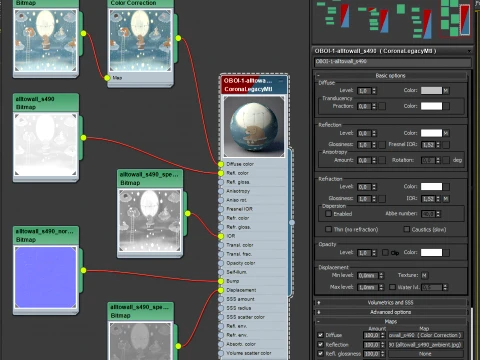Click the Reflection Glossiness spinner arrows

click(374, 145)
